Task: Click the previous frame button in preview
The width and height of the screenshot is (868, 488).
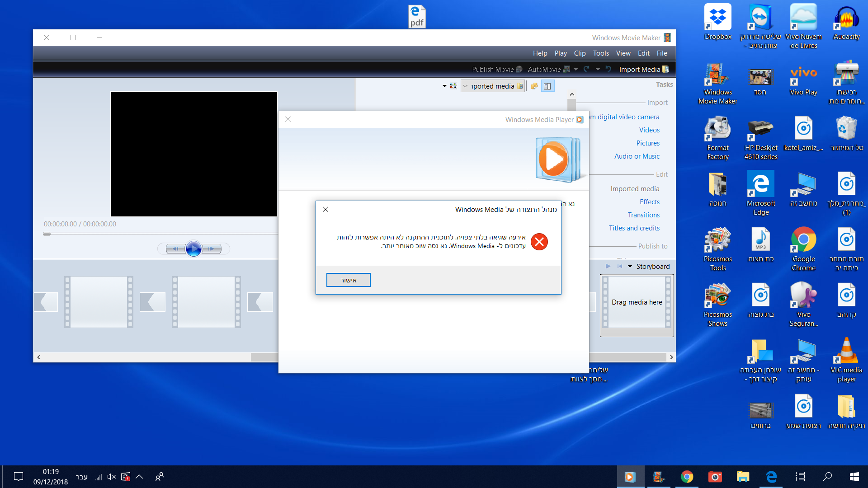Action: coord(175,249)
